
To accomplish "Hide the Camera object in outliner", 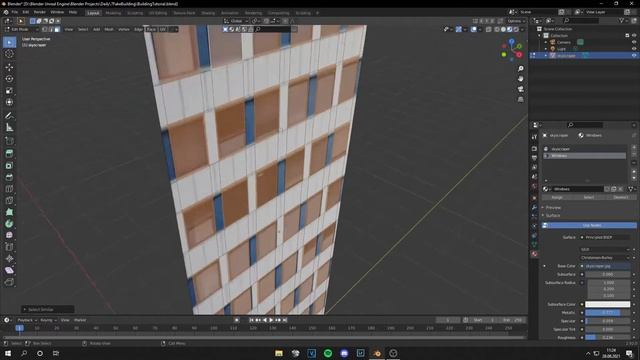I will (x=634, y=42).
